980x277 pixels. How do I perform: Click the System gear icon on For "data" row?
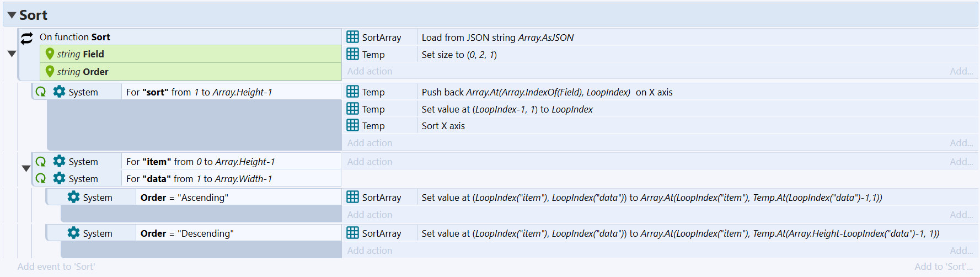[59, 178]
